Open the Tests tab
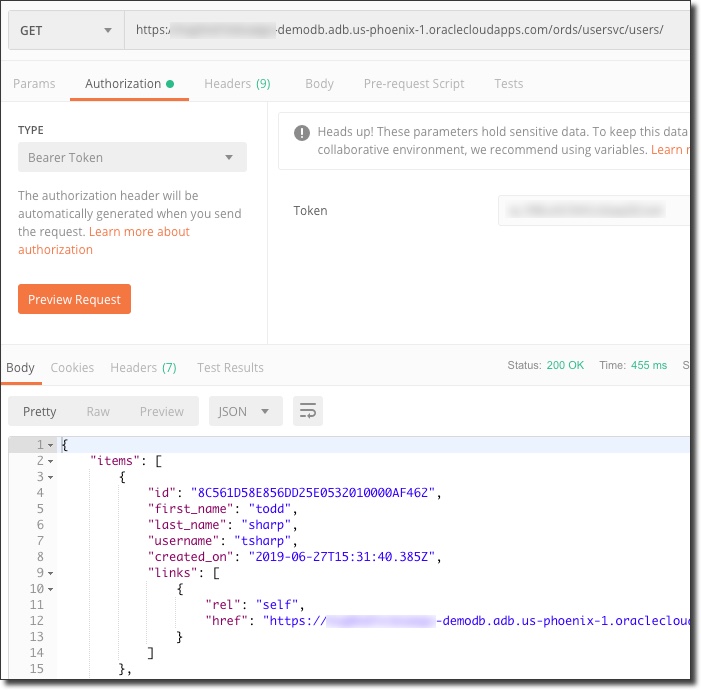This screenshot has width=701, height=690. (x=508, y=84)
